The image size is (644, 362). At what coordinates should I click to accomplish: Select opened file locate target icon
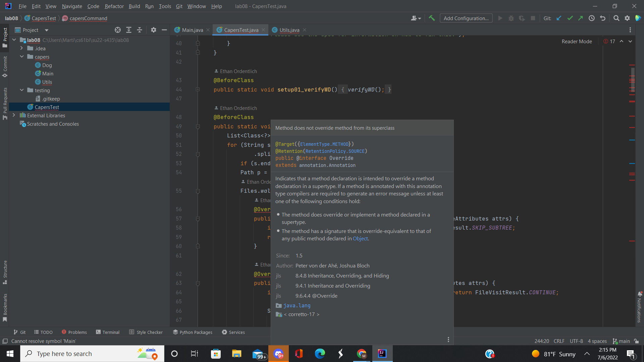pyautogui.click(x=117, y=30)
